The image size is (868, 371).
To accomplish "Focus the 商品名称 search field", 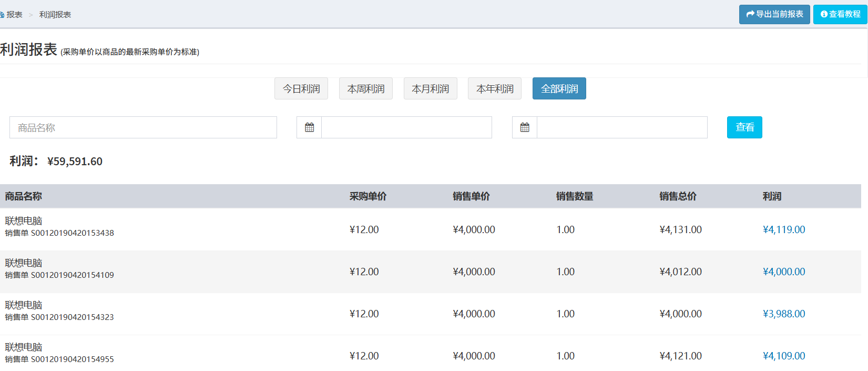I will point(143,127).
